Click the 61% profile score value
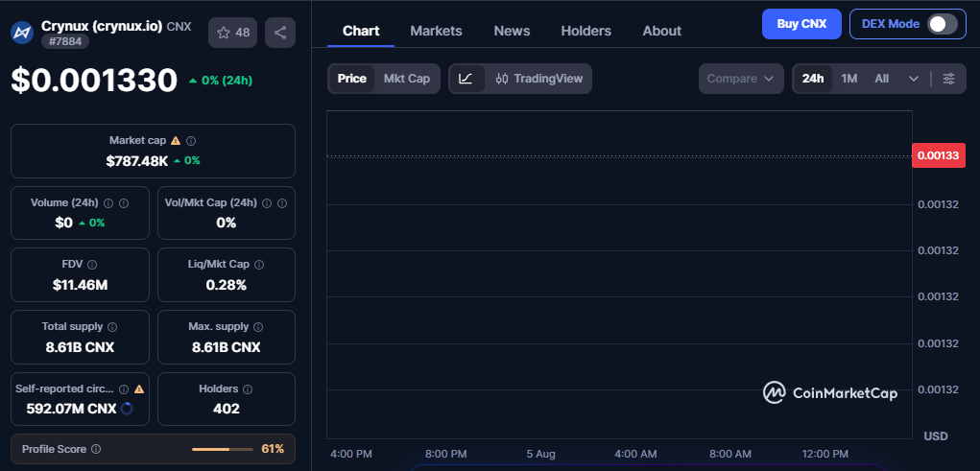 [x=273, y=449]
